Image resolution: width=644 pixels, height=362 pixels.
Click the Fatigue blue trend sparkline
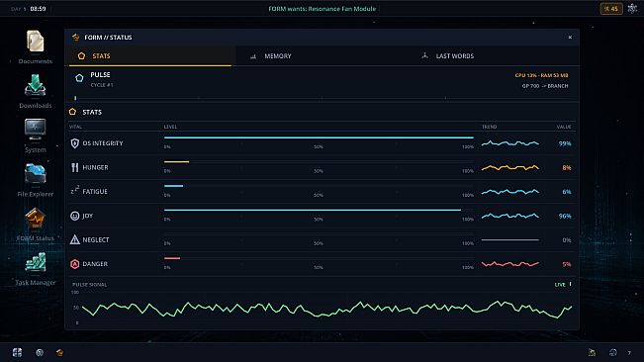pos(510,192)
